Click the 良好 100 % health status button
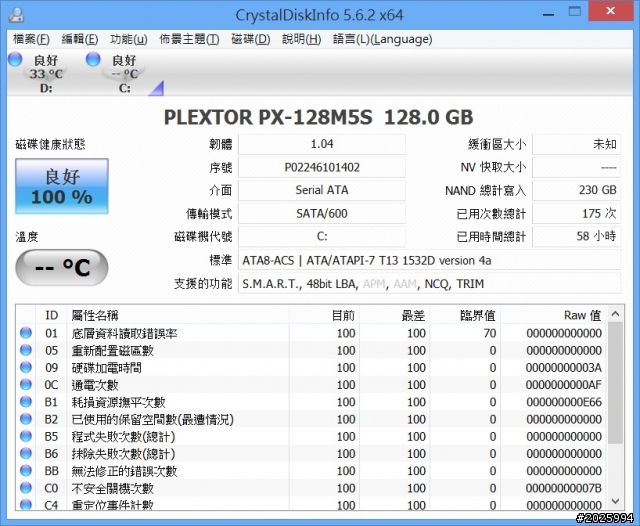The image size is (640, 526). coord(62,186)
